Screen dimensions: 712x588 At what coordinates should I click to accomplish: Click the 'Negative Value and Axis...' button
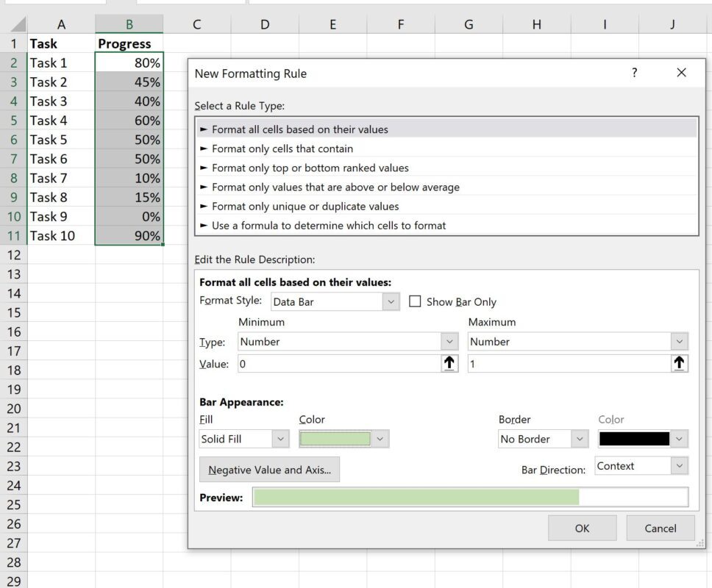click(x=268, y=469)
